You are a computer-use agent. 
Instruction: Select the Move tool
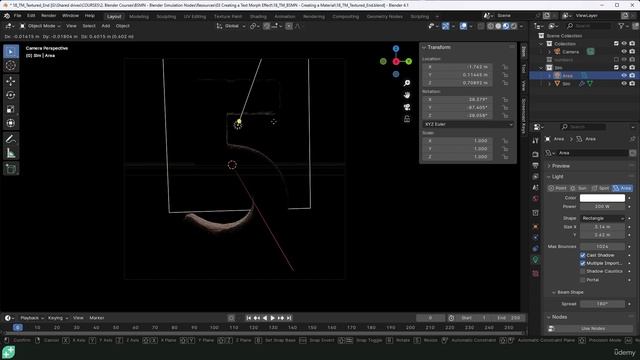click(x=11, y=81)
